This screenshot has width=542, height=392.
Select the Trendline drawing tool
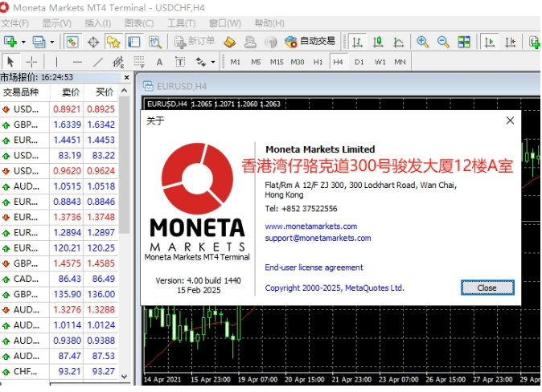[98, 62]
